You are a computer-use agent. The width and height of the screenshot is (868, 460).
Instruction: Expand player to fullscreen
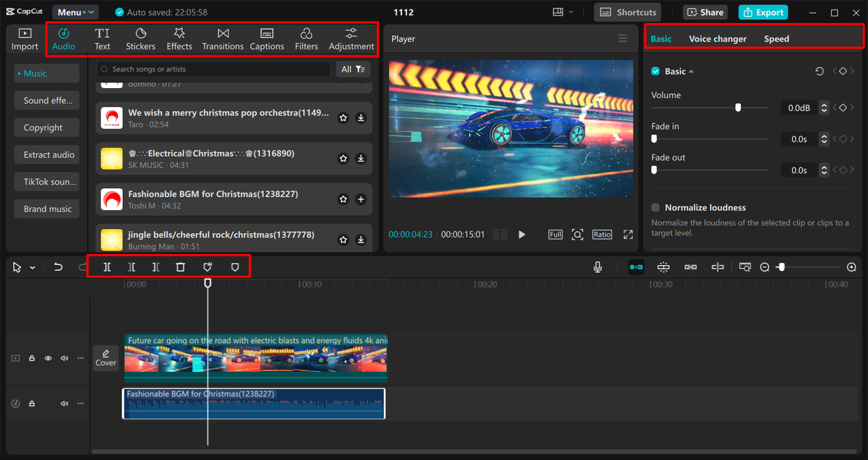click(628, 234)
